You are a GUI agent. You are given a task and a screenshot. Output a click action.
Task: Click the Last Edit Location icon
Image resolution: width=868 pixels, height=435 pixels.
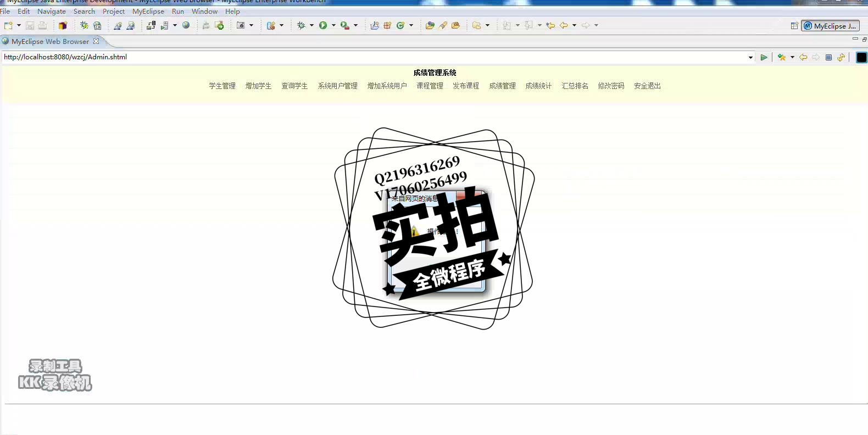click(550, 25)
